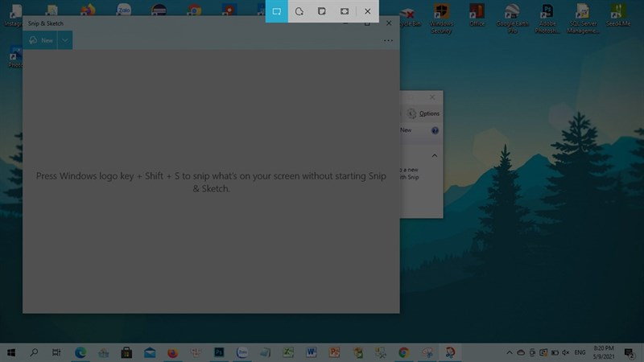Open Options in Snipping Tool window
644x362 pixels.
(x=423, y=113)
